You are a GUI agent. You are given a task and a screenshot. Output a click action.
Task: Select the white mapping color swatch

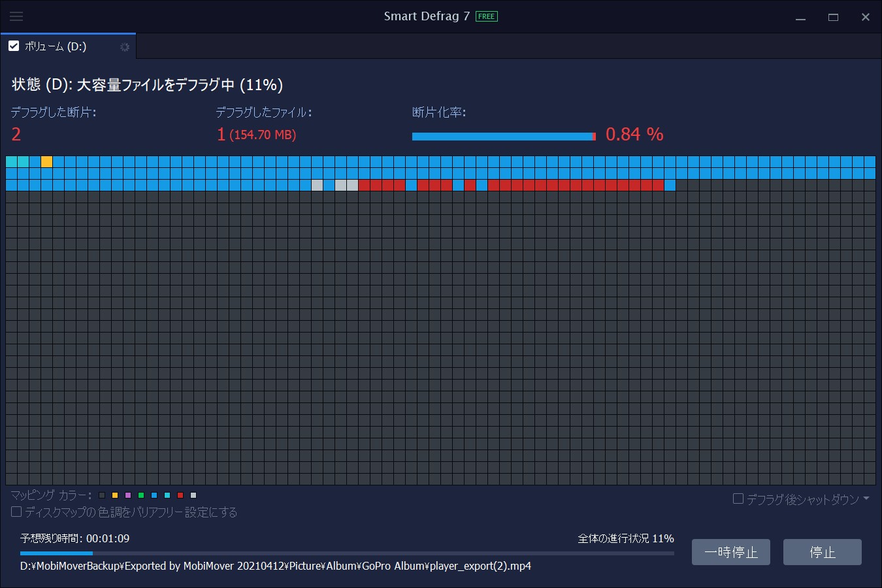[x=193, y=495]
